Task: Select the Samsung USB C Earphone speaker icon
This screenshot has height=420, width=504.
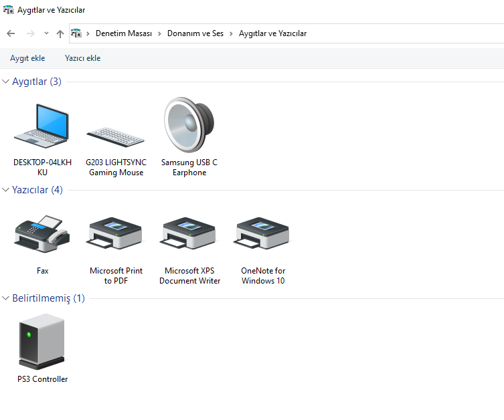Action: [189, 124]
